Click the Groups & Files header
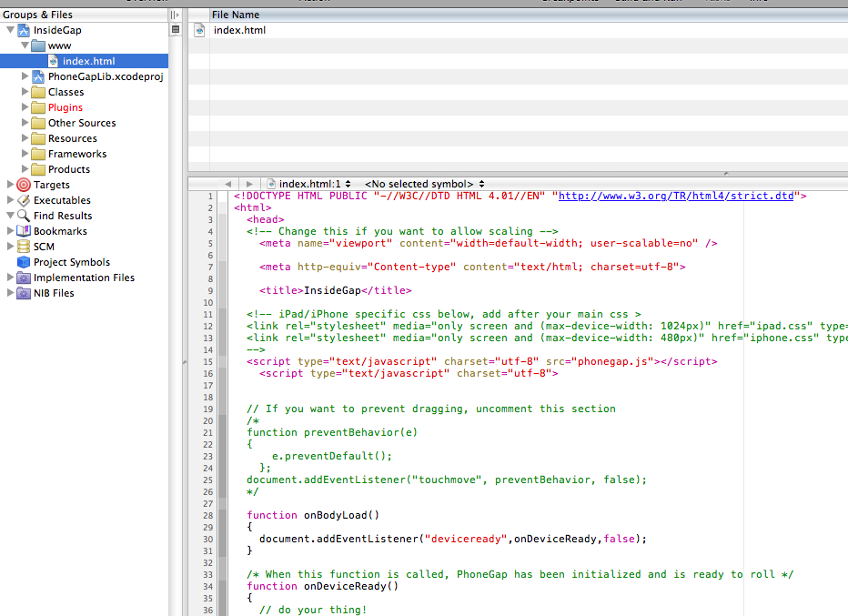The height and width of the screenshot is (616, 848). [85, 15]
